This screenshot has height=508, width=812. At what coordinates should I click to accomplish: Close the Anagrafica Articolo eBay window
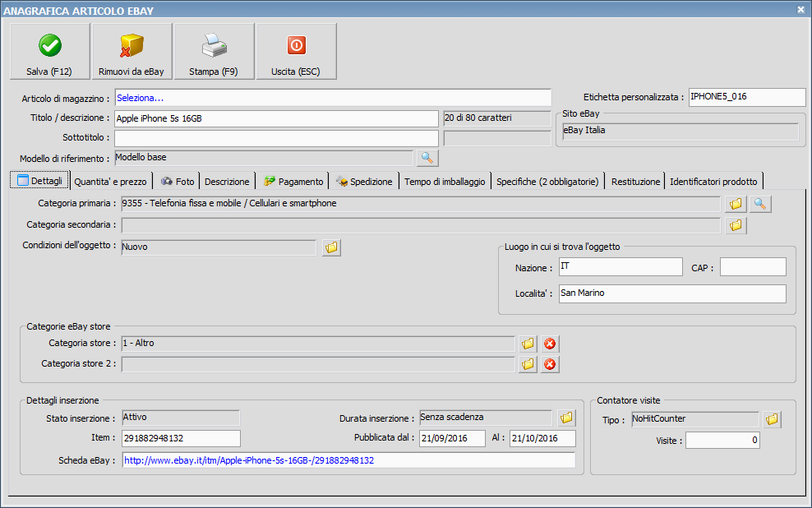click(800, 9)
